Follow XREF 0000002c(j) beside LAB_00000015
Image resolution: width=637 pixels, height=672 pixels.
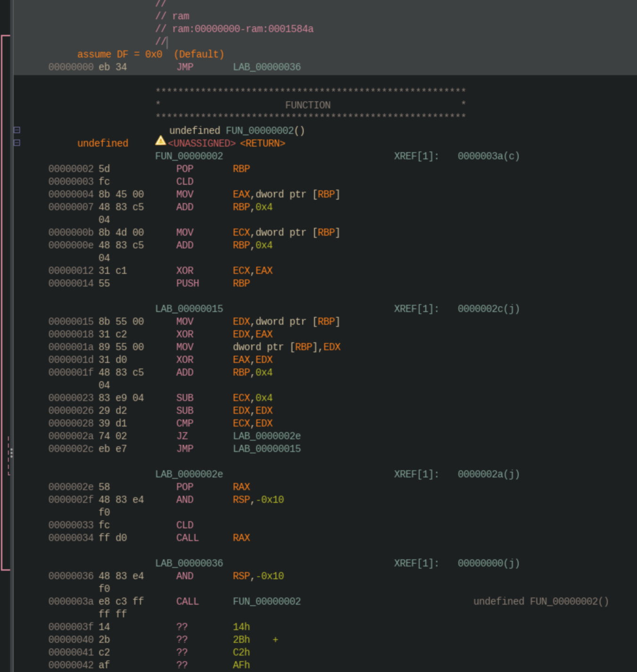click(x=488, y=309)
